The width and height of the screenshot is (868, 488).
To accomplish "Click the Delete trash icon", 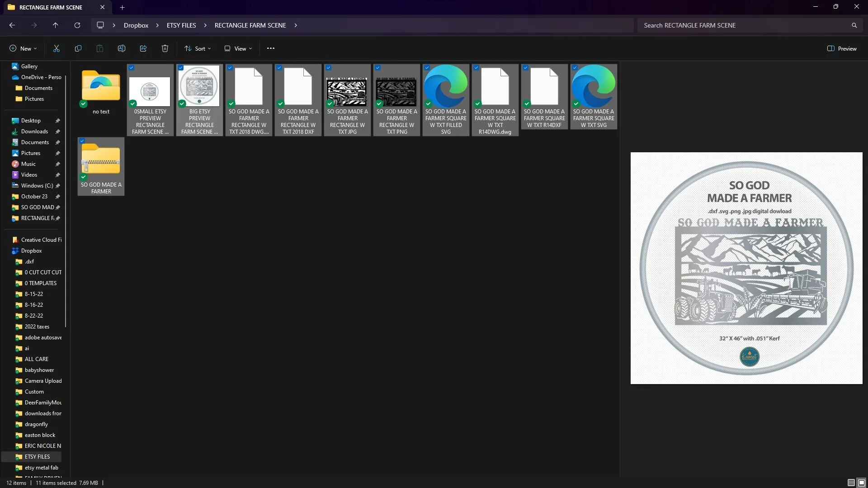I will coord(165,48).
